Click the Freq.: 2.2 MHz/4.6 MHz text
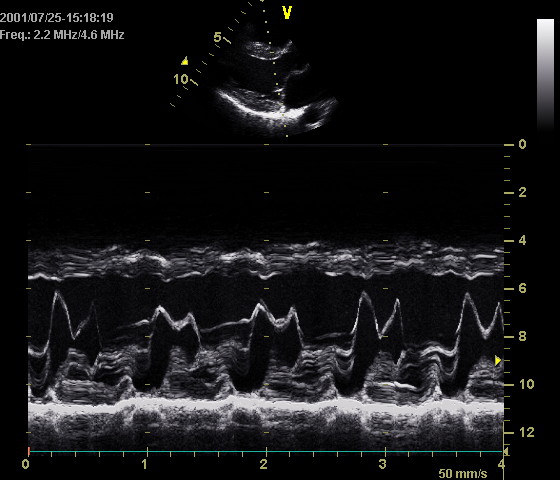The width and height of the screenshot is (560, 480). [x=62, y=35]
